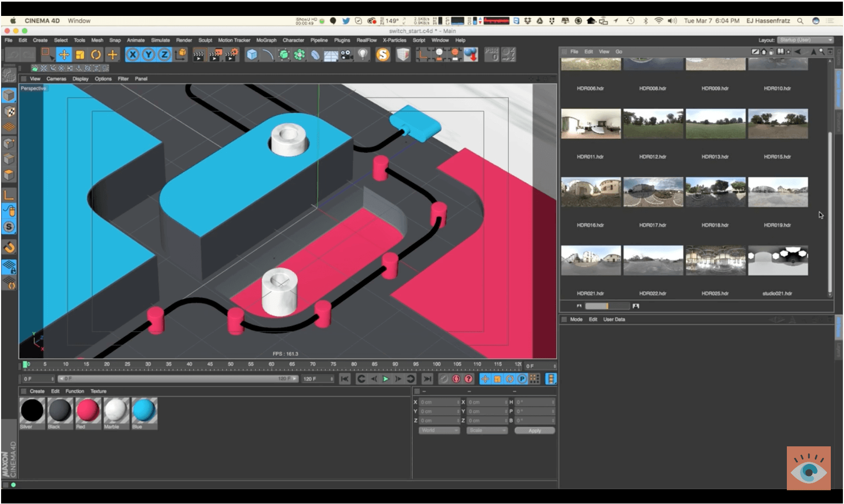
Task: Open Edit Render Settings icon
Action: tap(231, 54)
